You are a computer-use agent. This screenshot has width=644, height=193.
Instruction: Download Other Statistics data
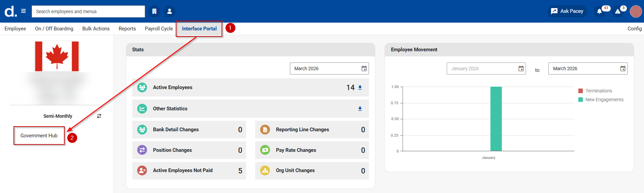360,109
